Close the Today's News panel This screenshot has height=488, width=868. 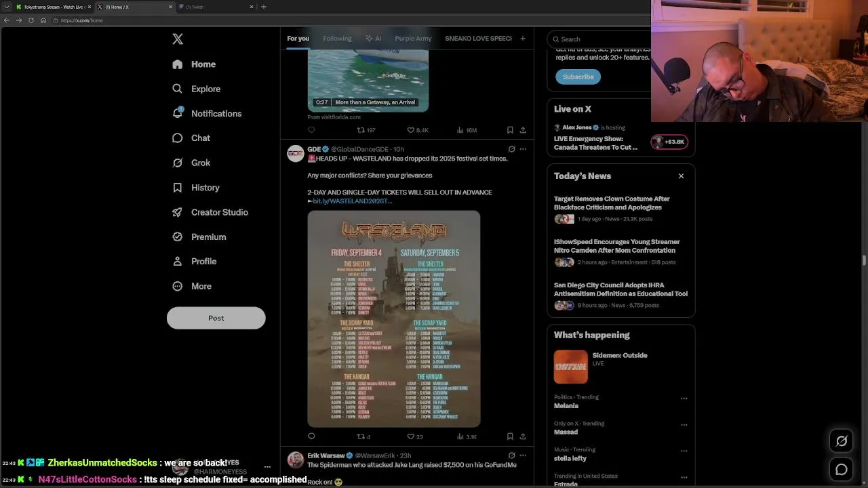tap(681, 176)
